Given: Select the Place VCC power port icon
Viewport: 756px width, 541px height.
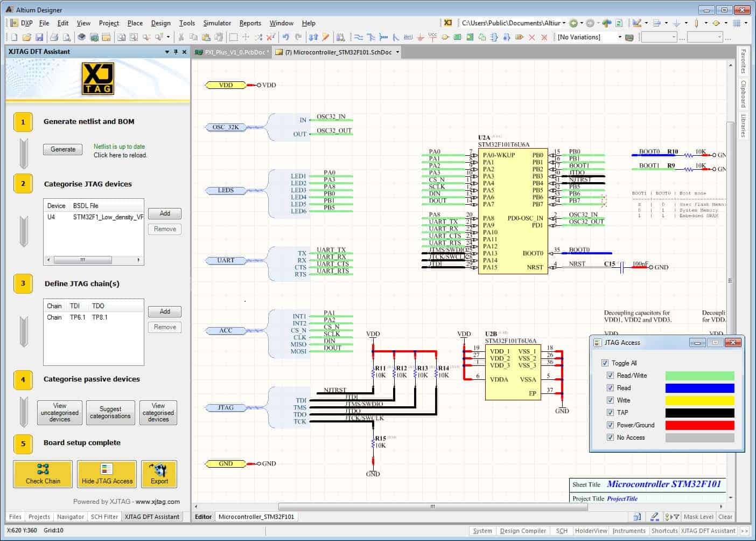Looking at the screenshot, I should [432, 37].
